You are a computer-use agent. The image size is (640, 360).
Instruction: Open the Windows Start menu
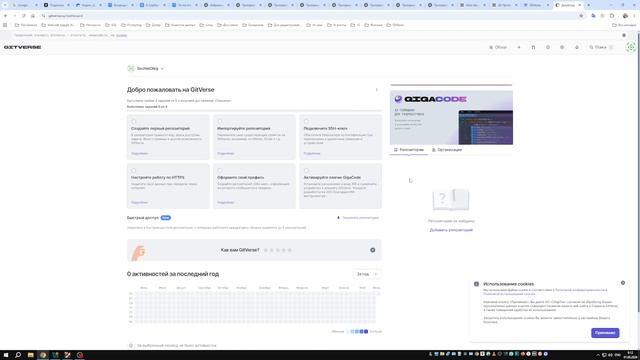[6, 355]
